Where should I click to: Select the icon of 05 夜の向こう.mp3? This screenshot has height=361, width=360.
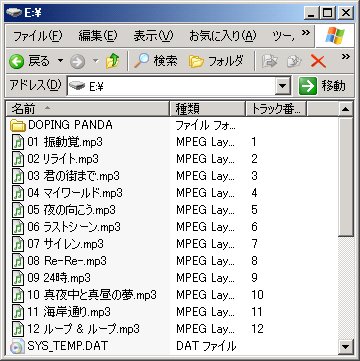click(x=18, y=211)
